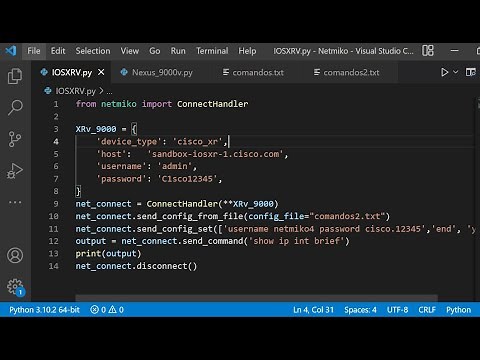Click 'show ip int brief' command string
The height and width of the screenshot is (360, 480).
297,241
